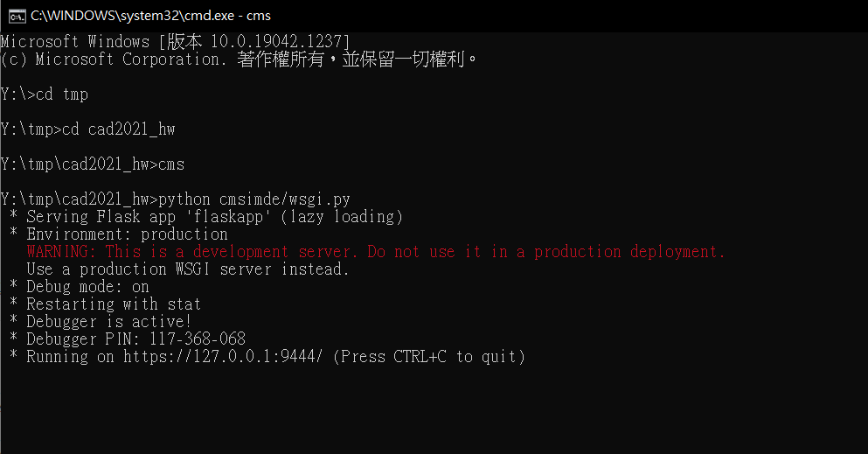Open the cmd system menu icon

click(x=17, y=16)
